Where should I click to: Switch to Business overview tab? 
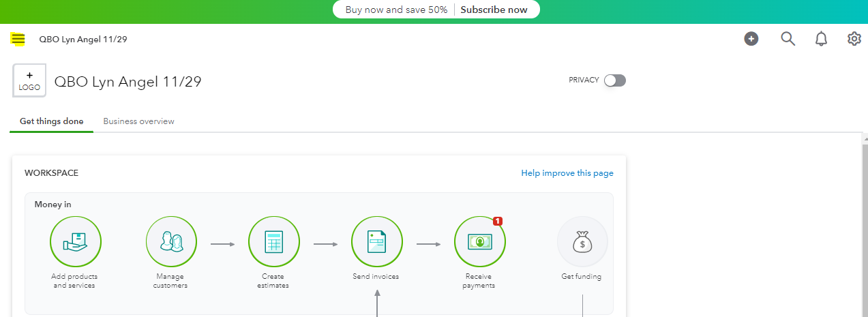[x=138, y=121]
